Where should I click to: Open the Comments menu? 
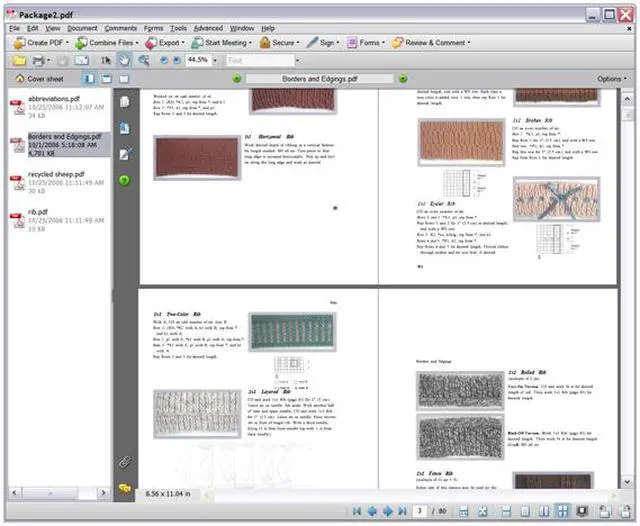[x=121, y=28]
